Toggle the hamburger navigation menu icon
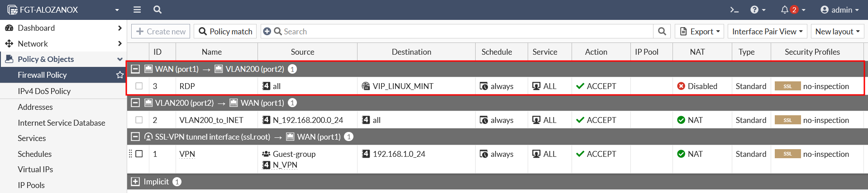The height and width of the screenshot is (193, 868). pos(137,9)
